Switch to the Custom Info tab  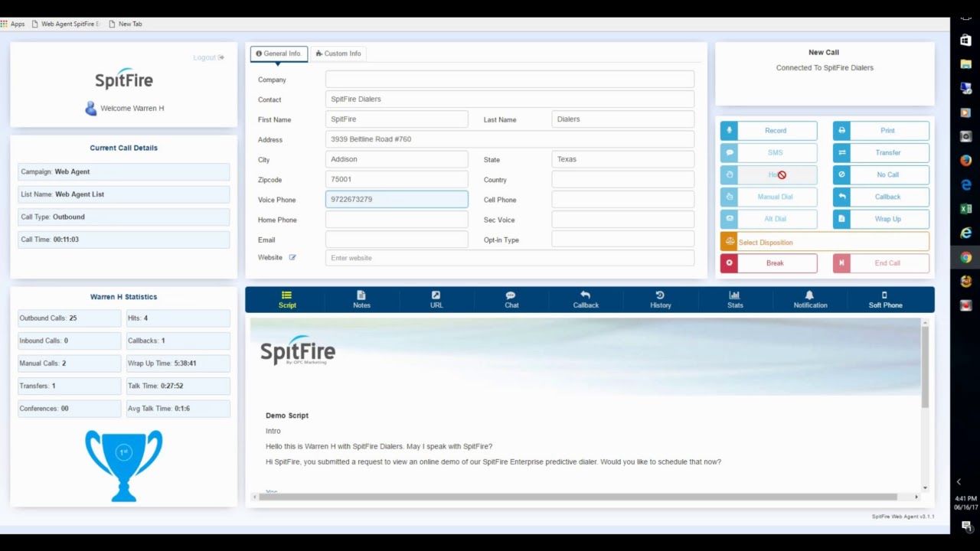338,54
